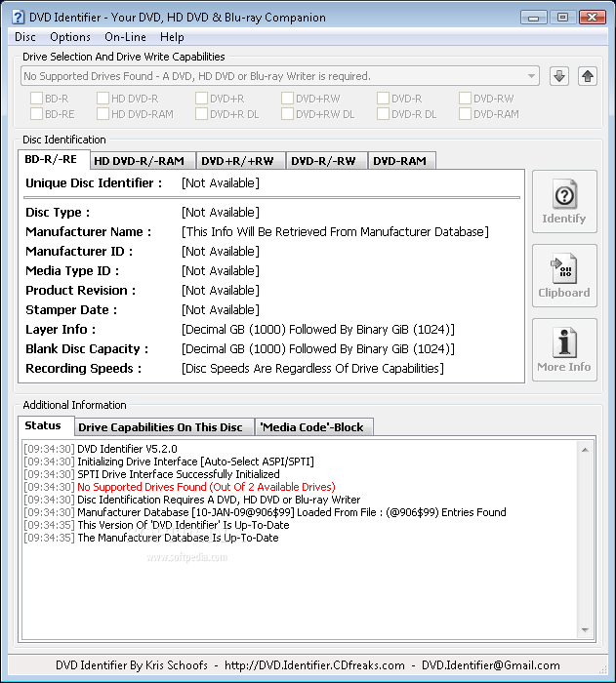Toggle the HD DVD-R checkbox
Viewport: 616px width, 683px height.
tap(103, 98)
